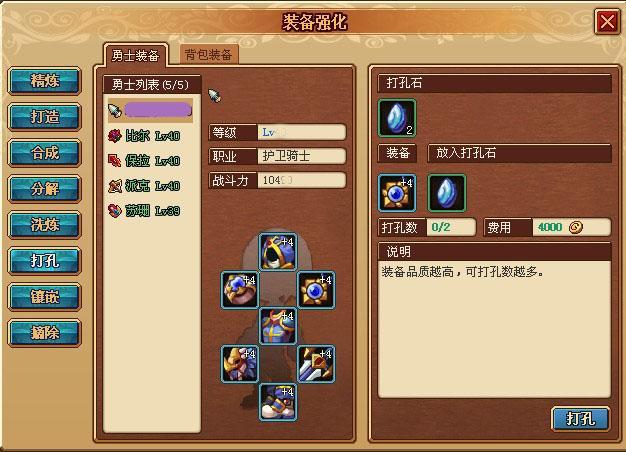Open the 合成 synthesis menu
Viewport: 626px width, 452px height.
44,153
